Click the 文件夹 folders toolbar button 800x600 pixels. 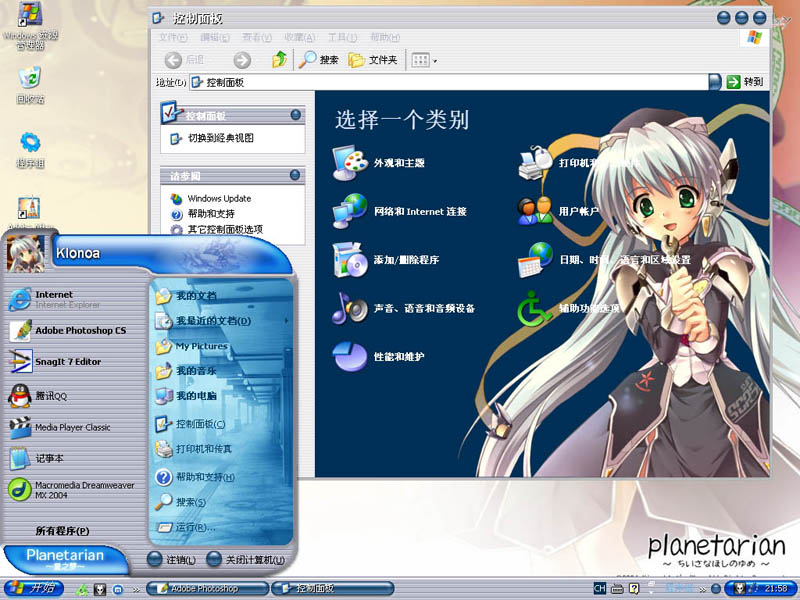coord(372,60)
